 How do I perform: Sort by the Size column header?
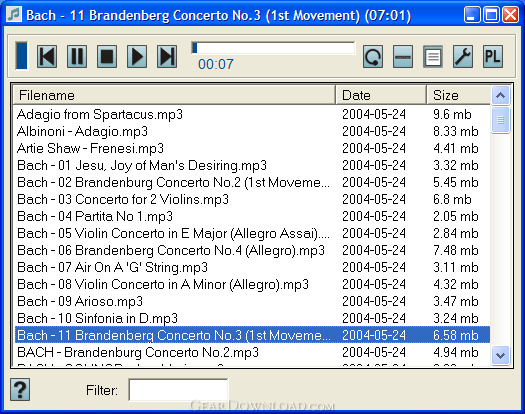click(x=458, y=95)
